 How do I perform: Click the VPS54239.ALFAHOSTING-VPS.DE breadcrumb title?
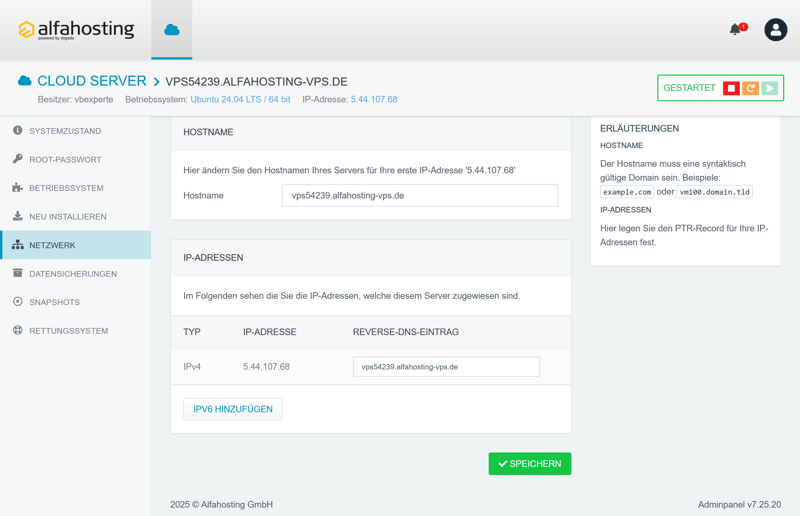(x=257, y=82)
